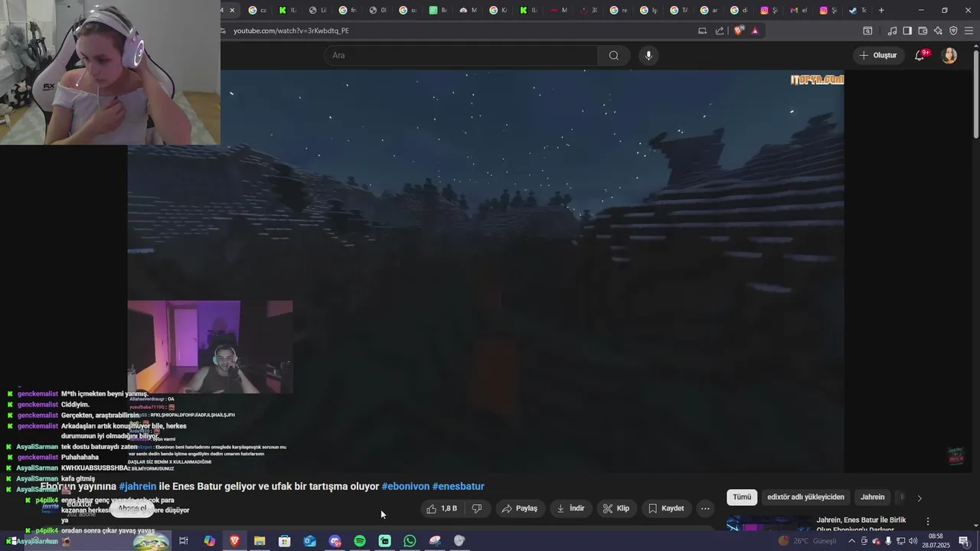980x551 pixels.
Task: Click the Paylaş share button
Action: pyautogui.click(x=519, y=508)
